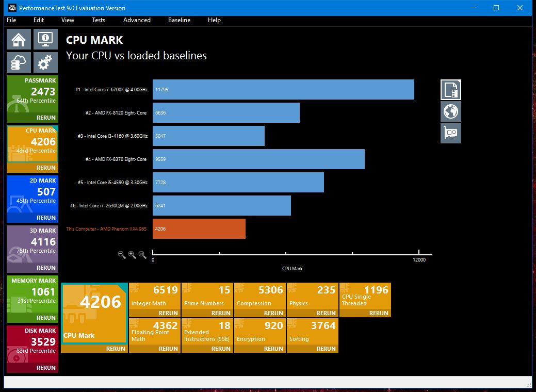Click the Intel Core i5-4590 bar
The height and width of the screenshot is (392, 536).
[238, 183]
